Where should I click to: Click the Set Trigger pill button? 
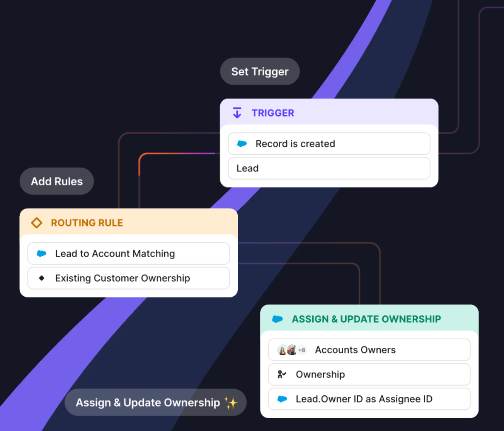point(260,72)
